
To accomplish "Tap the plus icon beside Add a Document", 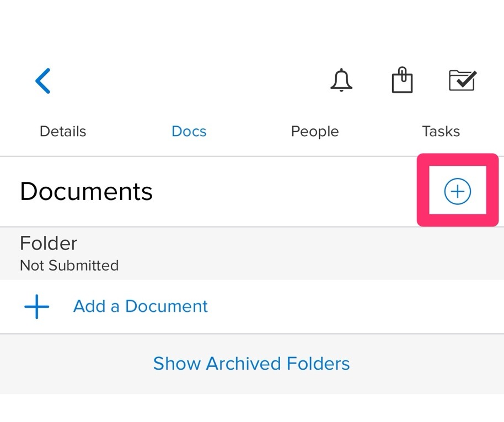I will point(36,307).
